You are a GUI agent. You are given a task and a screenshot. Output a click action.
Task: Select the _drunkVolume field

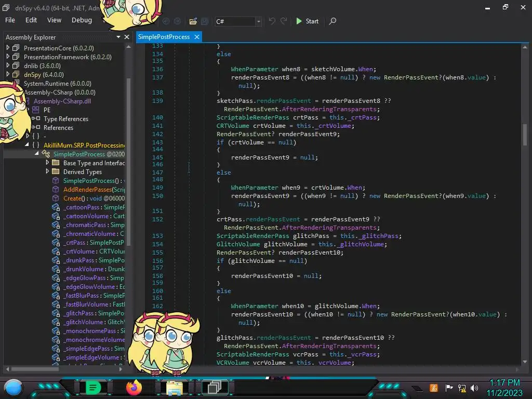pos(94,269)
